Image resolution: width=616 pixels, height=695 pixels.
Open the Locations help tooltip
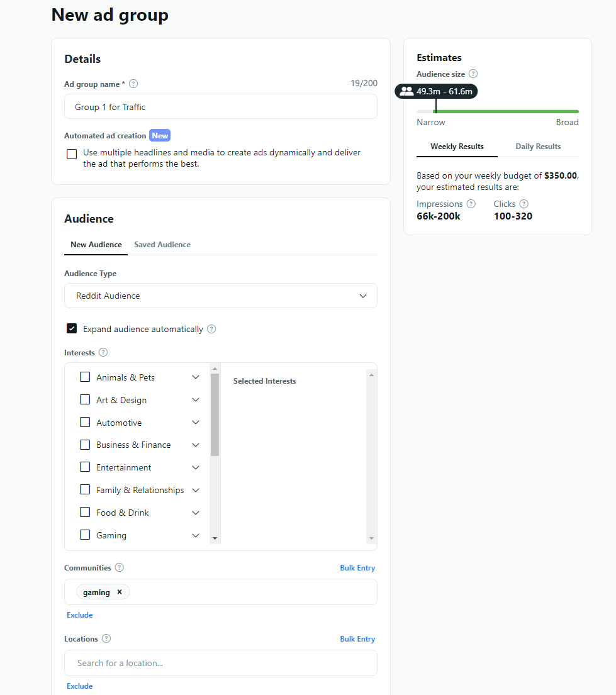click(x=106, y=638)
